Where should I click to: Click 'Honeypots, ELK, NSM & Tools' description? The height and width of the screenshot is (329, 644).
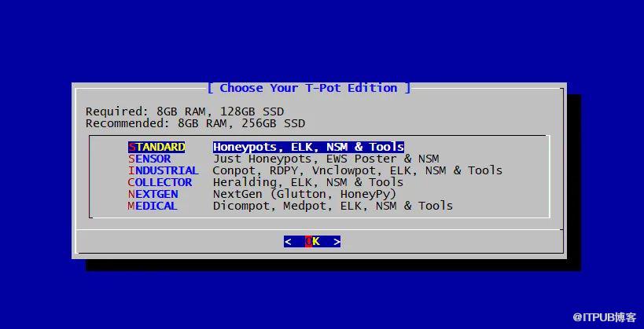point(308,147)
